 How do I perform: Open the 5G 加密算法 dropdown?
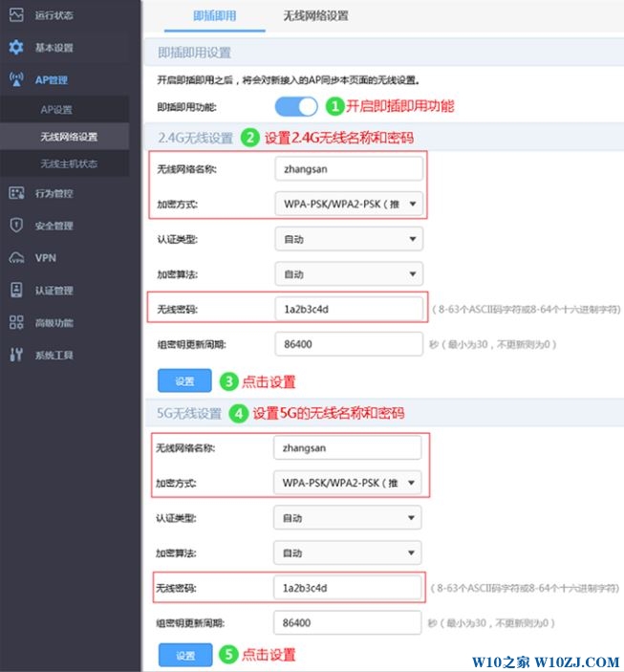coord(348,553)
